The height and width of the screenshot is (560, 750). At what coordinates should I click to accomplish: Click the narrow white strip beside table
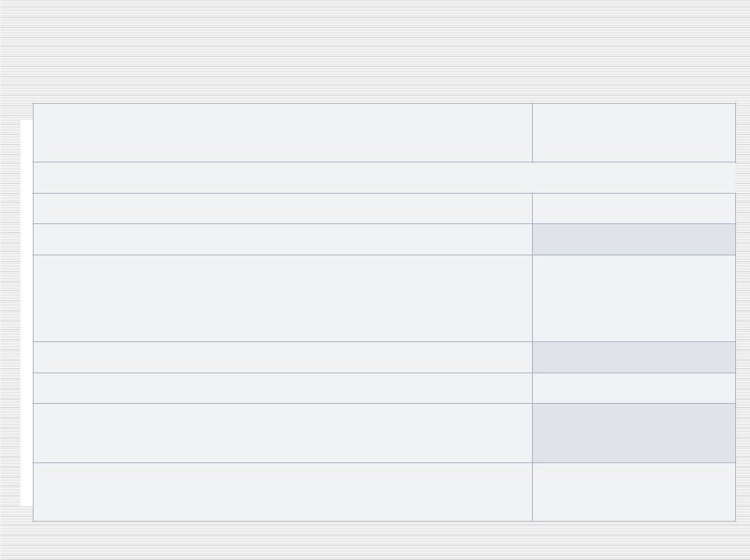(27, 312)
